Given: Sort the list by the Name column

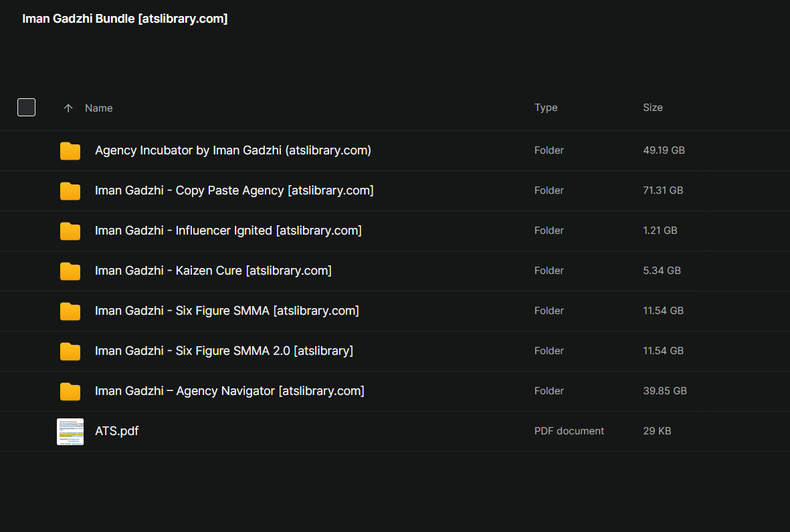Looking at the screenshot, I should point(99,108).
